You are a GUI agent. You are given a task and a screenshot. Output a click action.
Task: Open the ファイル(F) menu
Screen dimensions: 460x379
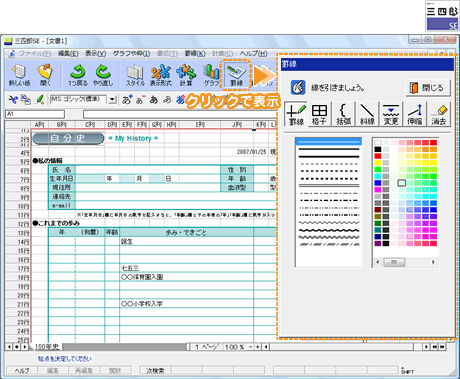tap(35, 53)
